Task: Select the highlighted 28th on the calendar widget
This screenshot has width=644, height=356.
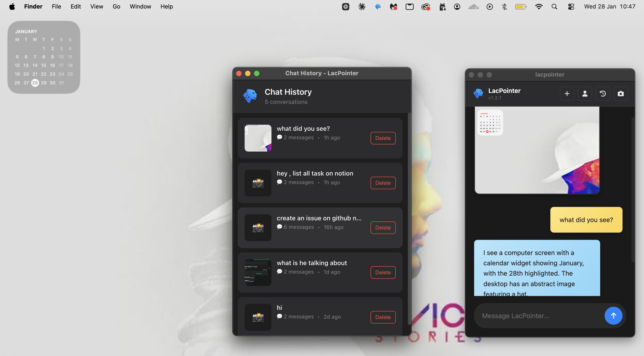Action: [x=35, y=83]
